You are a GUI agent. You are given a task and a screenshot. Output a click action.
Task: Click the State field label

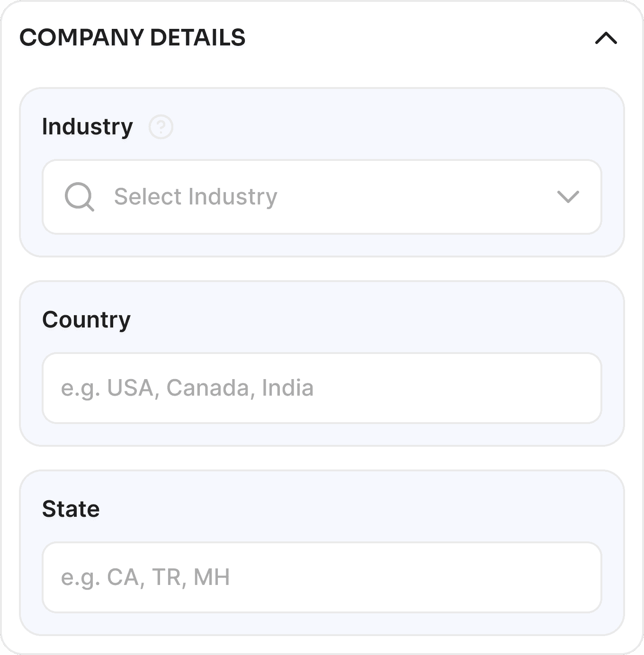pyautogui.click(x=71, y=509)
